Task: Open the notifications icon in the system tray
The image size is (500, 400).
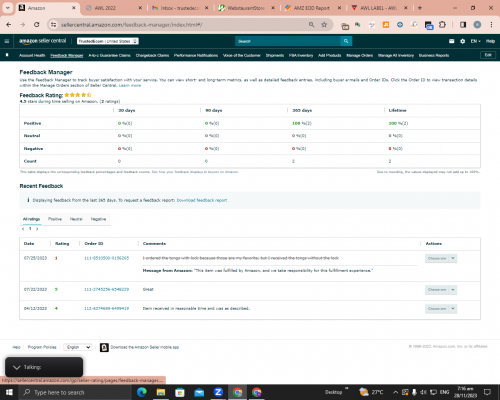Action: coord(487,392)
